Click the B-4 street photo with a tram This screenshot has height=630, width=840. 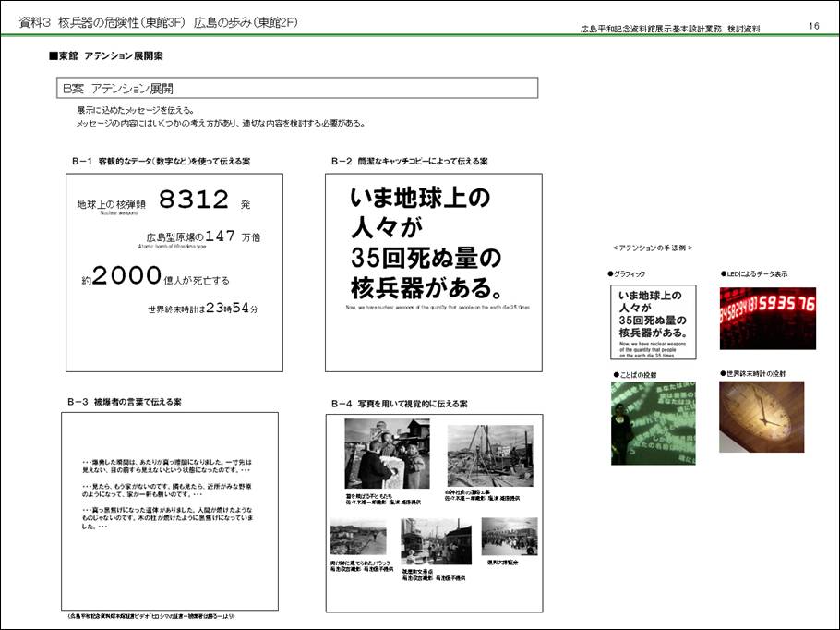tap(436, 541)
